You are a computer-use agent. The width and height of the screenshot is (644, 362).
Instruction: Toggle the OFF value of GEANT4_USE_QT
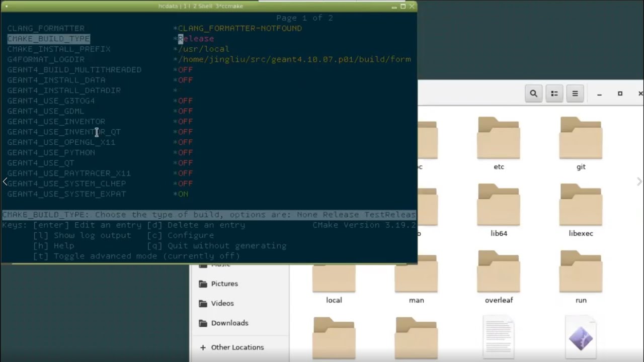[x=185, y=163]
